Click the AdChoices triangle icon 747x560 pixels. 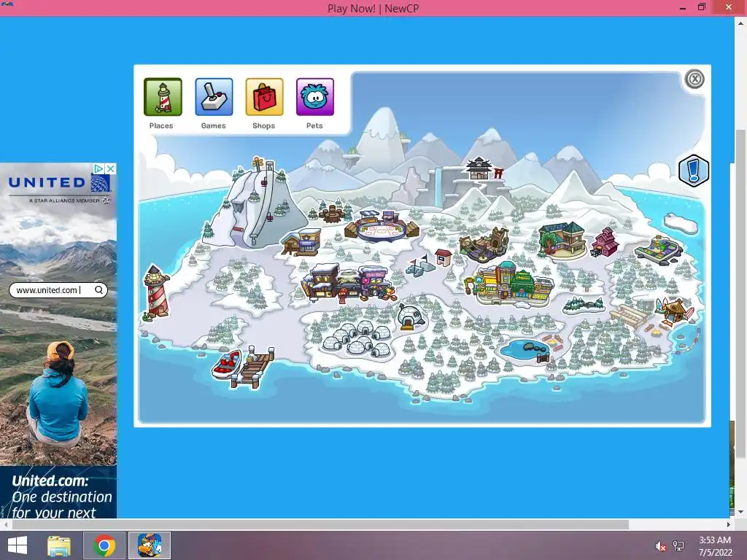pyautogui.click(x=98, y=168)
